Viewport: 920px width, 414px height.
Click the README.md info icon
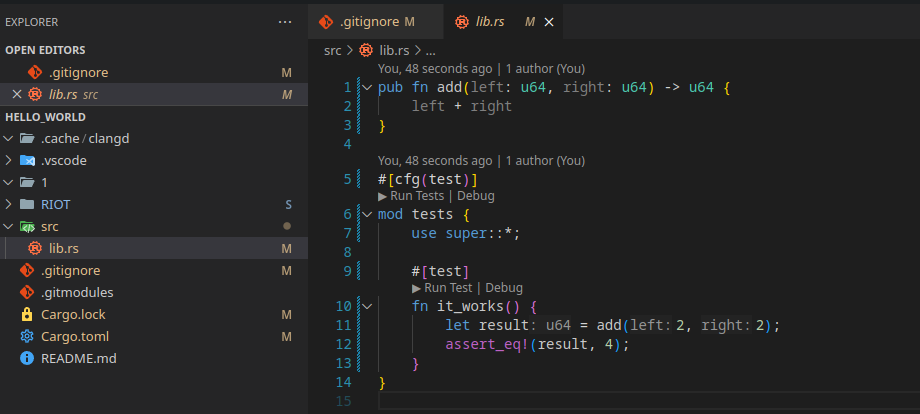27,358
